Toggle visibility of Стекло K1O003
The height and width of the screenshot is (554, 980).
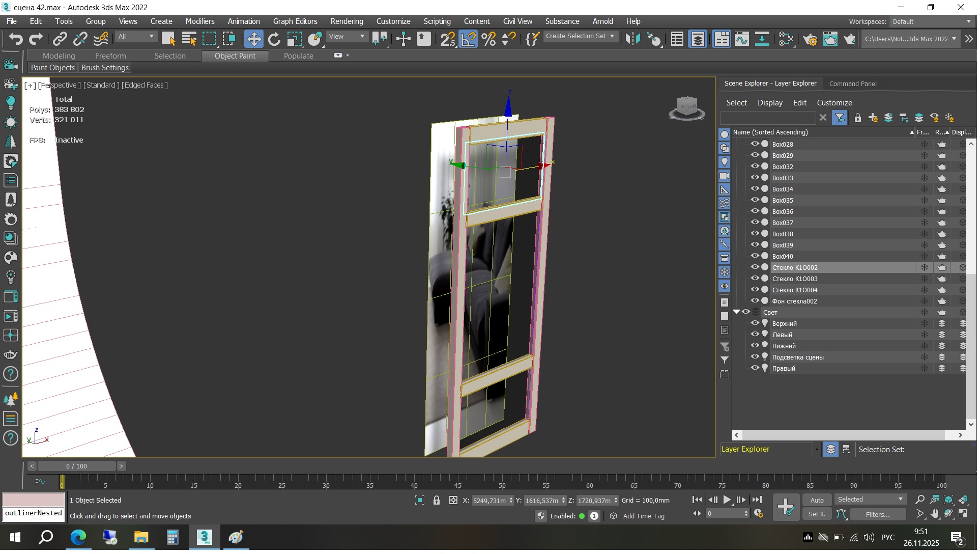pos(755,279)
